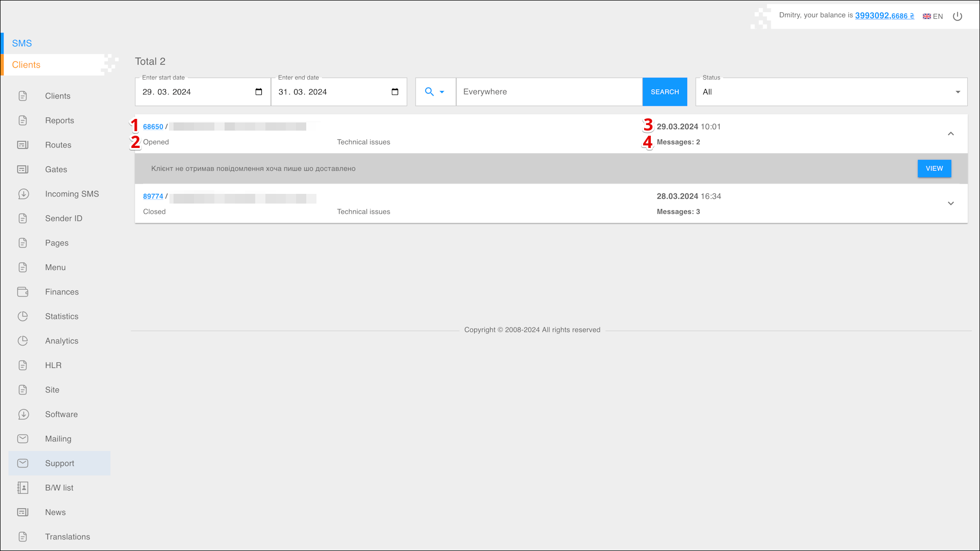Screen dimensions: 980x551
Task: Click the Statistics pie chart icon
Action: point(23,316)
